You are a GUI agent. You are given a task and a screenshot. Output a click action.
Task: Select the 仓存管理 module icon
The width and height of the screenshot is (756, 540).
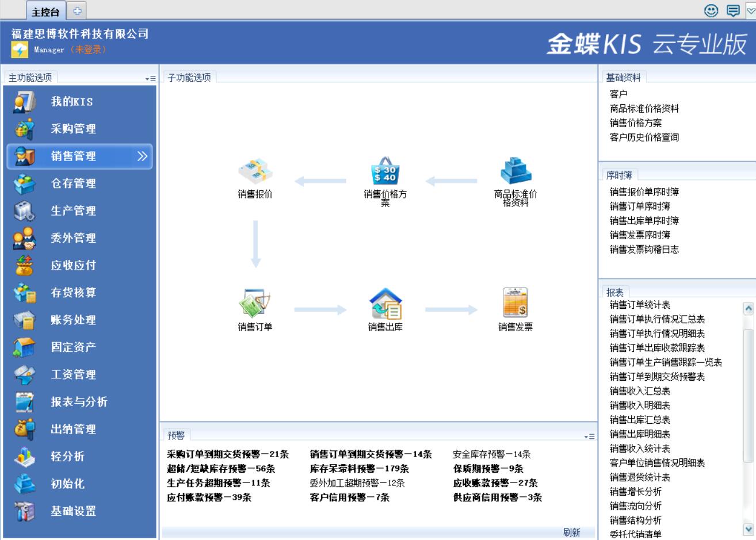tap(25, 183)
